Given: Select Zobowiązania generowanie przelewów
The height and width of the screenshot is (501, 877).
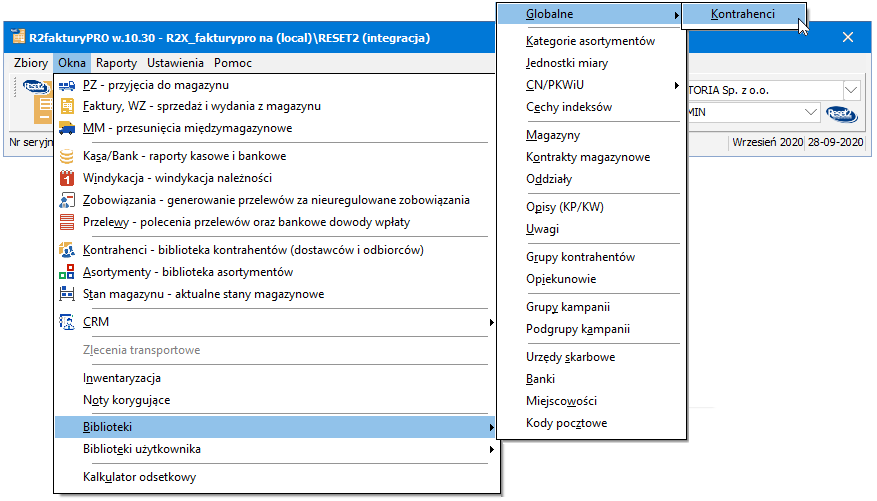Looking at the screenshot, I should [275, 200].
